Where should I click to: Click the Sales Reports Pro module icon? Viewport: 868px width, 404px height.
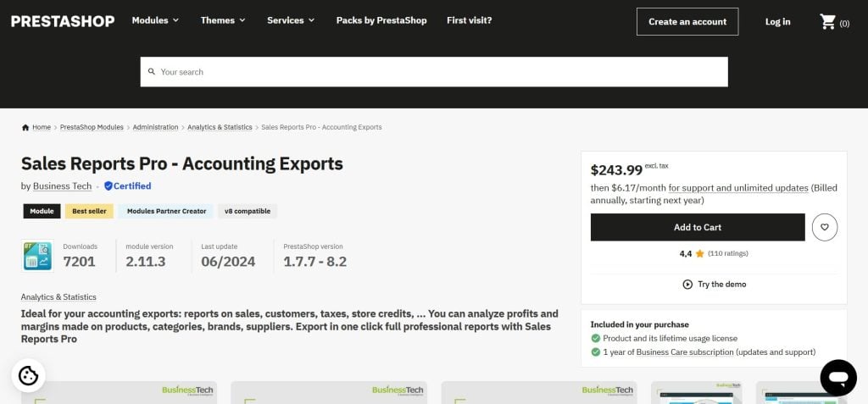pos(37,256)
